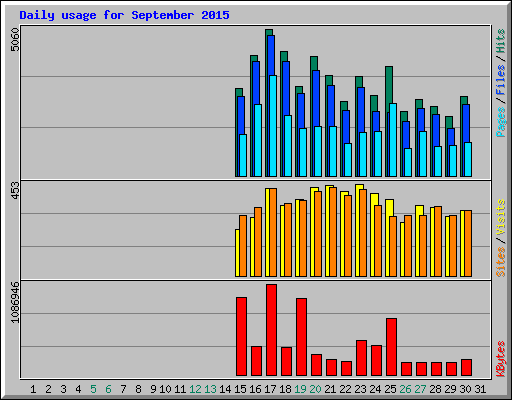Click the orange Sites legend label
Screen dimensions: 512x400
point(500,262)
